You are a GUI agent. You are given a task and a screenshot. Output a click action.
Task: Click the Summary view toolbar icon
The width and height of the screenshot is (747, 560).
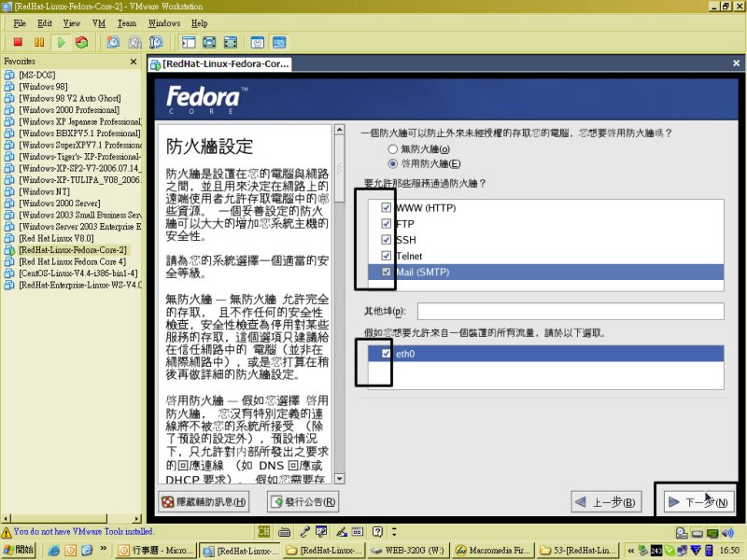click(x=258, y=42)
